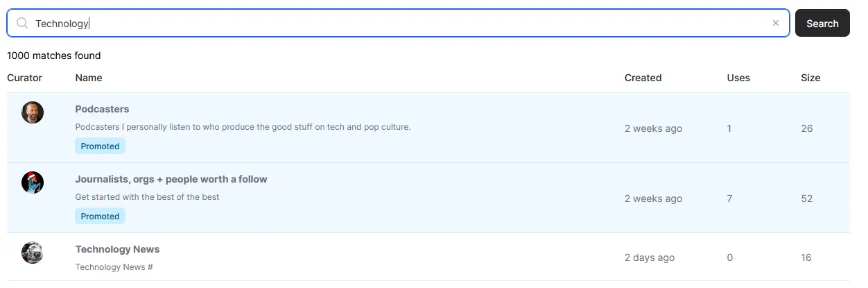Sort by the Size column header

coord(810,78)
